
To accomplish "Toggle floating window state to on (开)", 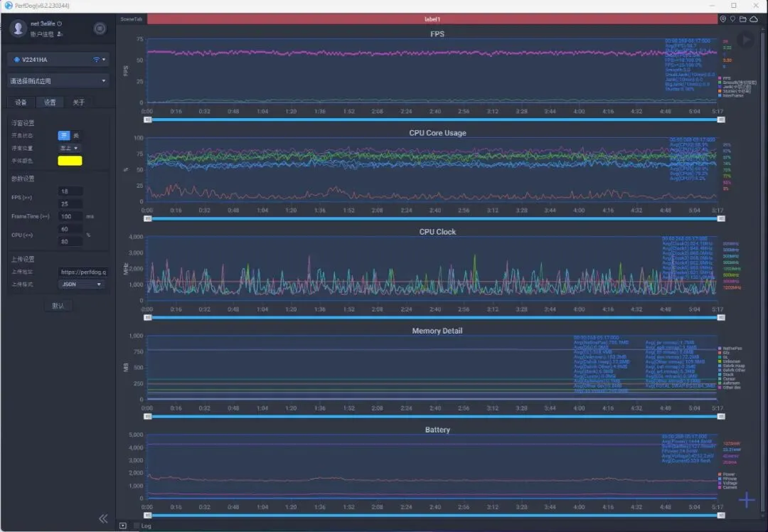I will tap(64, 136).
